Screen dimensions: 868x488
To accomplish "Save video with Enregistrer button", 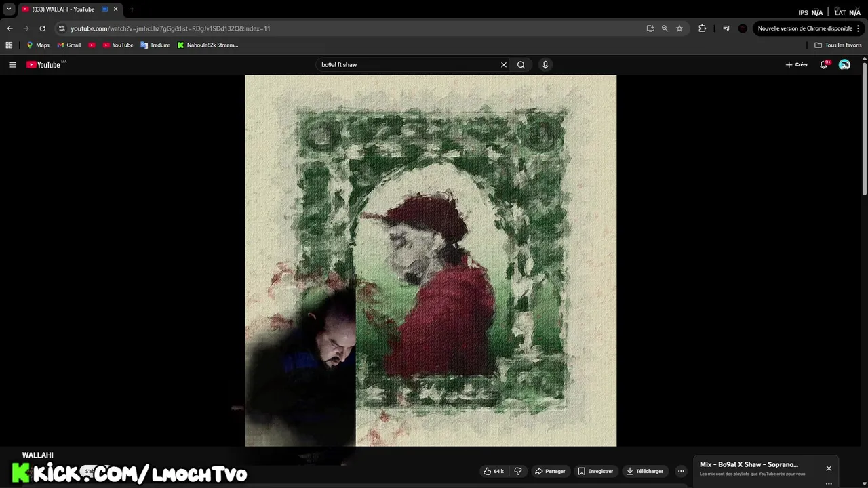I will point(595,471).
